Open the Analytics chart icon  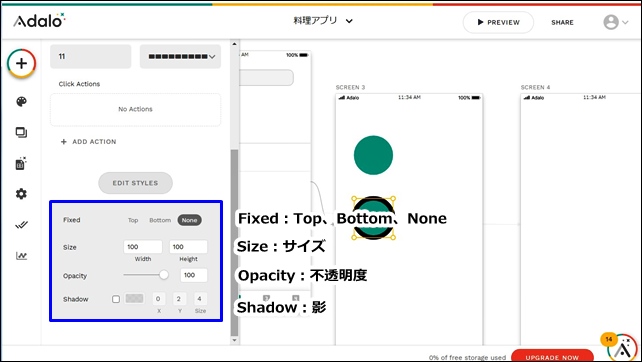point(21,256)
